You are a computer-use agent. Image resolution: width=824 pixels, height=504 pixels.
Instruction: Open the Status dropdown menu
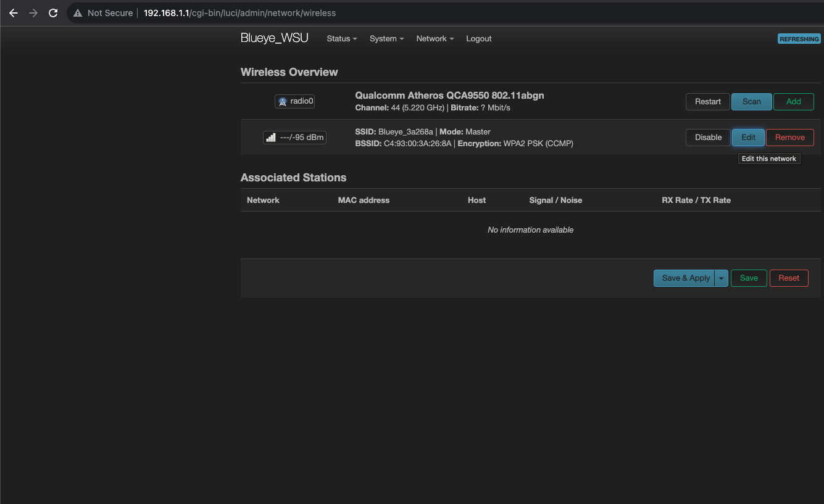click(342, 38)
